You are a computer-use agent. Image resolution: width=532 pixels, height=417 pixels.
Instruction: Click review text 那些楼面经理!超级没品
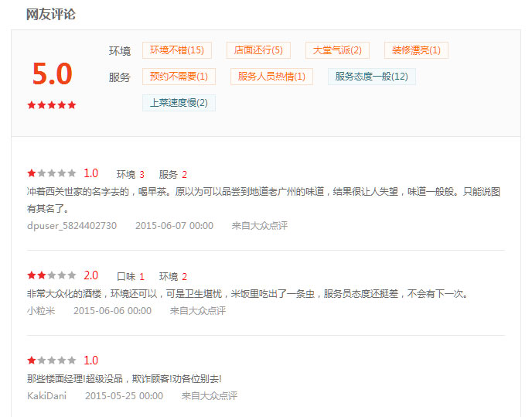124,378
